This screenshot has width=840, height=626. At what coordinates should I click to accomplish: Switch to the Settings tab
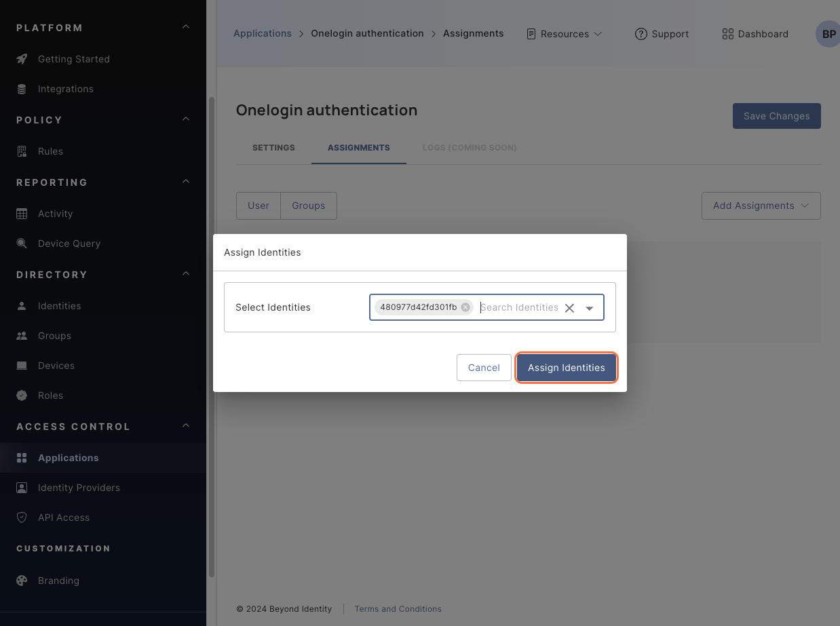coord(273,147)
